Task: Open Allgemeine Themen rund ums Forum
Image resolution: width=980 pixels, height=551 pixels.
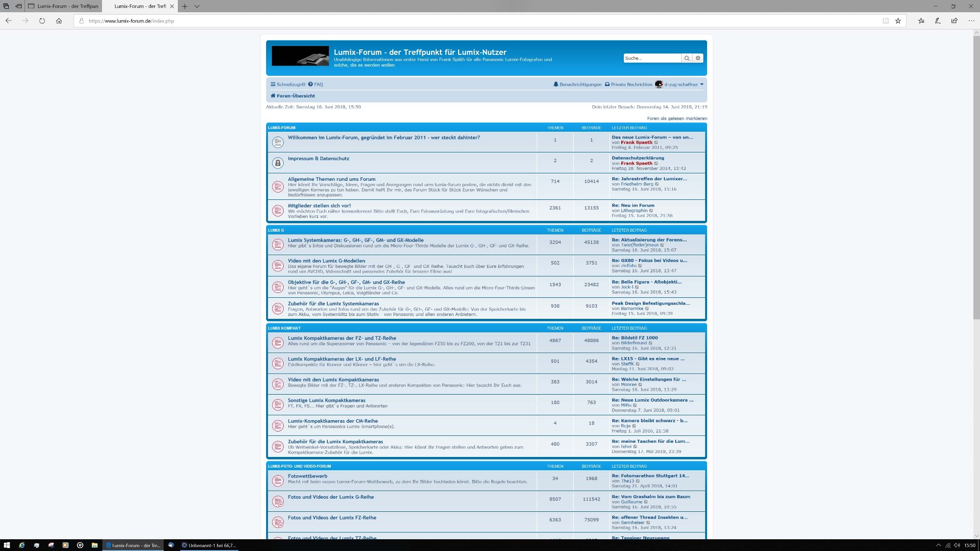Action: [x=332, y=179]
